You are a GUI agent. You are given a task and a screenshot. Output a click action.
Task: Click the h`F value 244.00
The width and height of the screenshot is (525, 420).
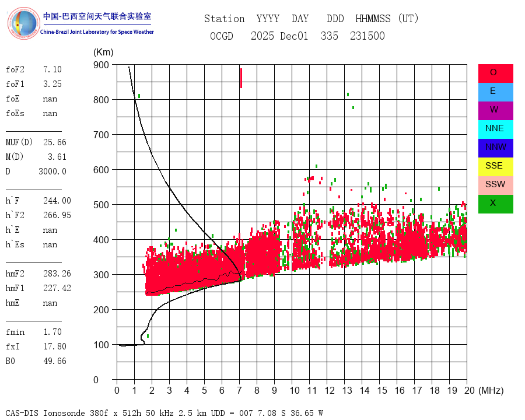click(57, 201)
